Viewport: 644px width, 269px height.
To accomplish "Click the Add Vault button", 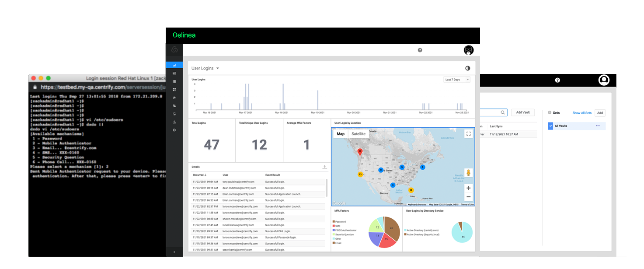I will [x=522, y=112].
